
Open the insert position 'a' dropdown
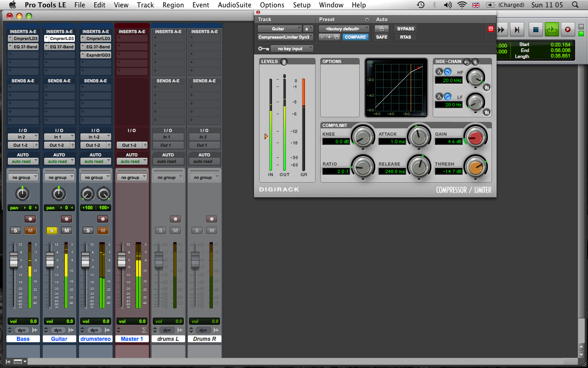[308, 29]
